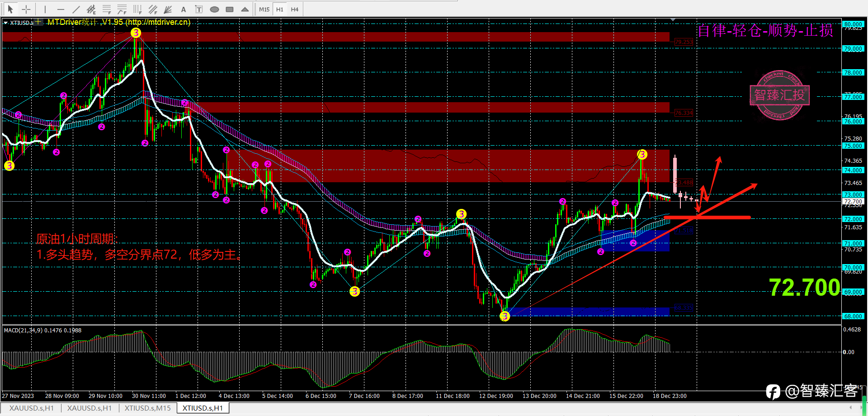Select the Vertical Line drawing tool
The width and height of the screenshot is (868, 416).
point(45,9)
